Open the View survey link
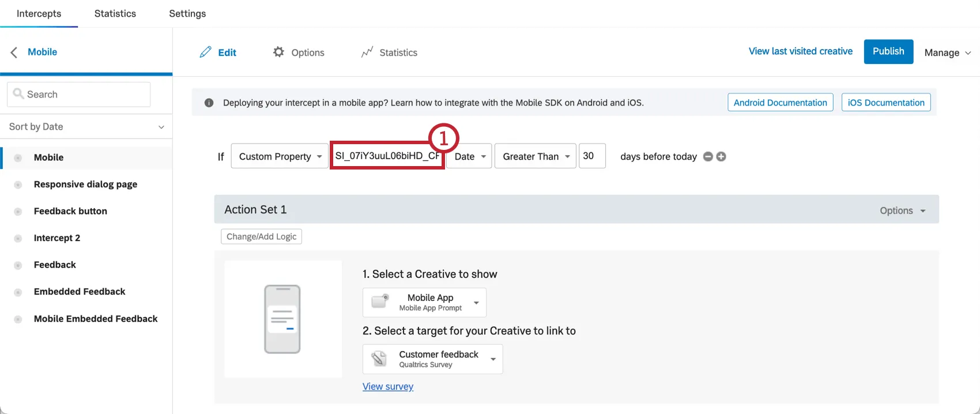Viewport: 980px width, 414px height. (387, 386)
